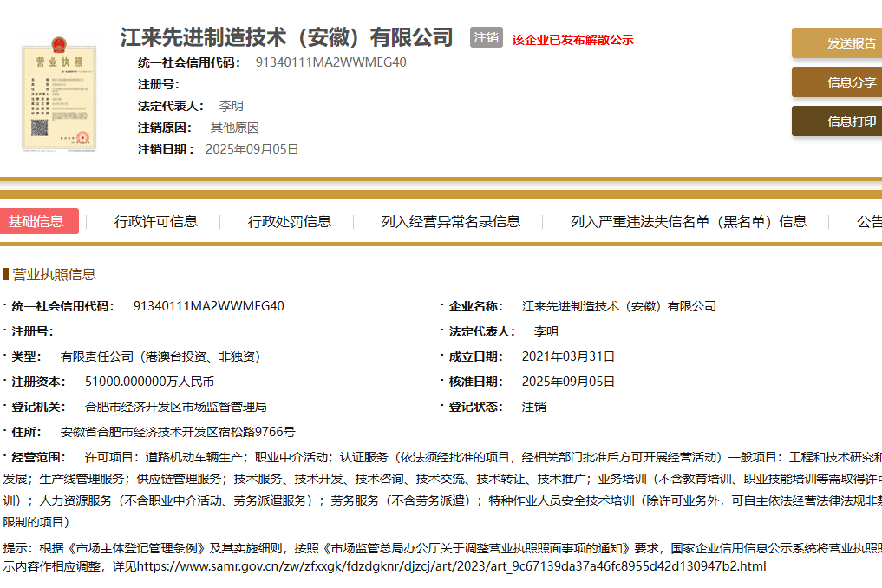The width and height of the screenshot is (882, 588).
Task: Click the 经营范围 label
Action: click(38, 457)
